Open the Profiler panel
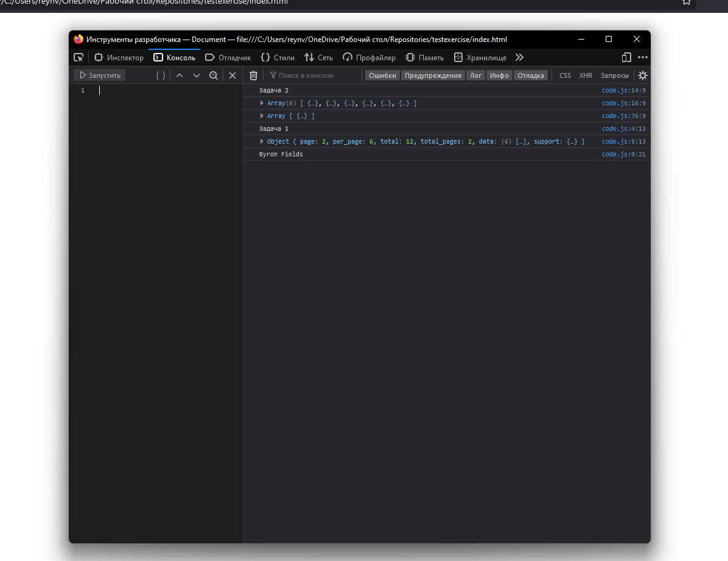This screenshot has width=728, height=561. click(369, 57)
